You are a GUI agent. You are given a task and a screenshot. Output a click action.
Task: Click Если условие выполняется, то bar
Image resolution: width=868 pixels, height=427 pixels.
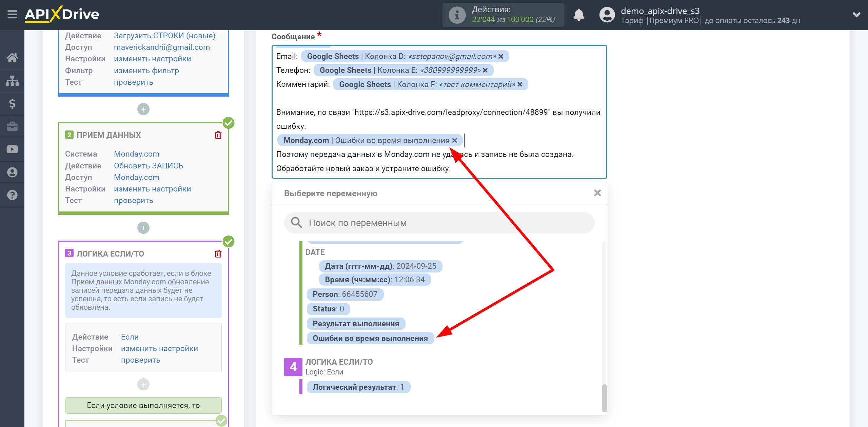143,405
